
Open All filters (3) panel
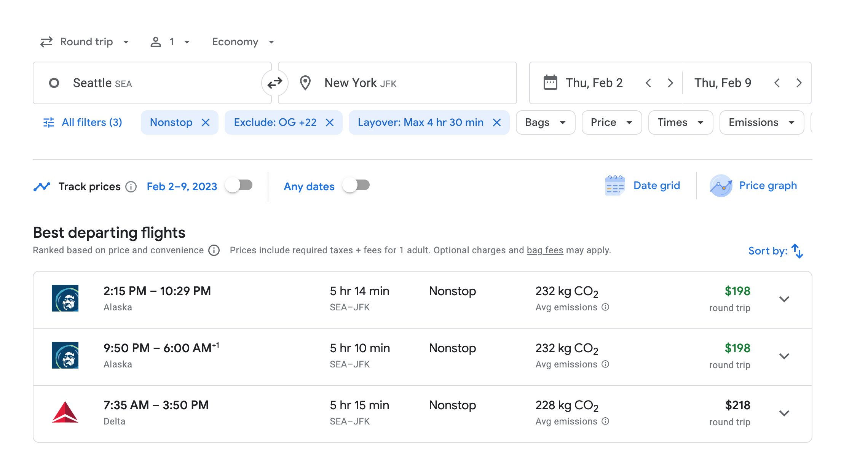[x=83, y=122]
